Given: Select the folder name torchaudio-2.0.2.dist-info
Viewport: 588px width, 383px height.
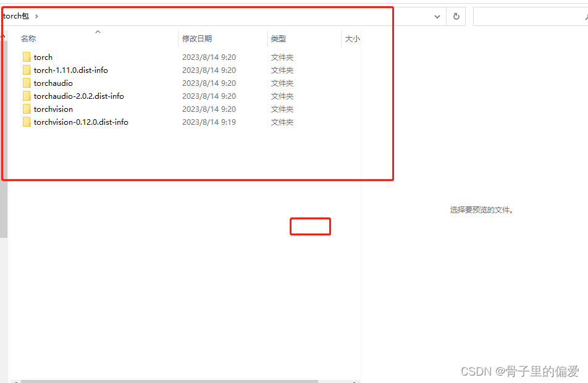Looking at the screenshot, I should pos(79,96).
